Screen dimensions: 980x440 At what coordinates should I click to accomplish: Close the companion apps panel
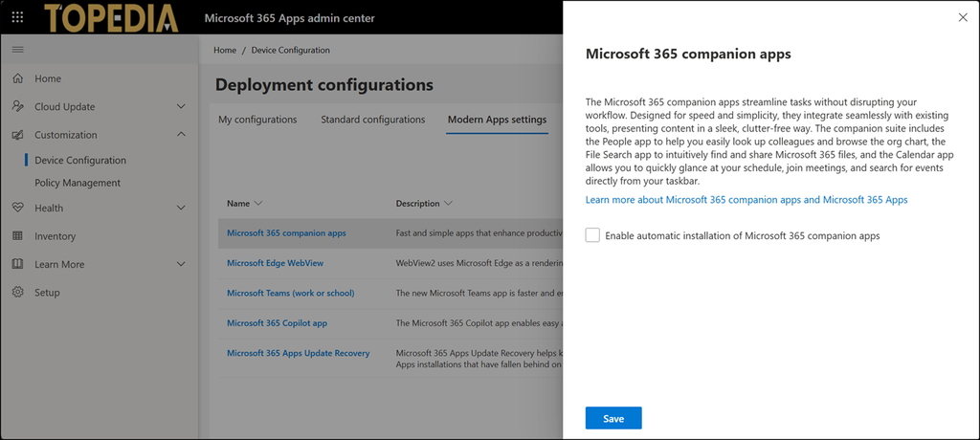click(963, 17)
